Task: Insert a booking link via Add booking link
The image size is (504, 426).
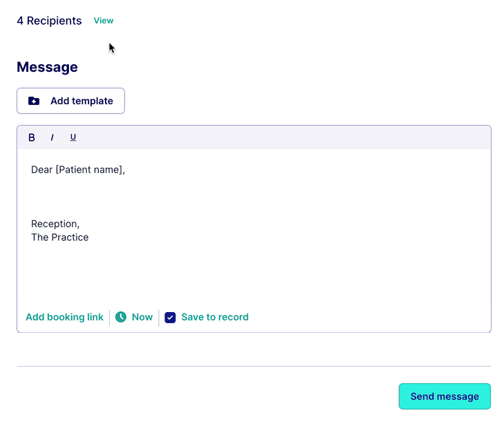Action: (64, 317)
